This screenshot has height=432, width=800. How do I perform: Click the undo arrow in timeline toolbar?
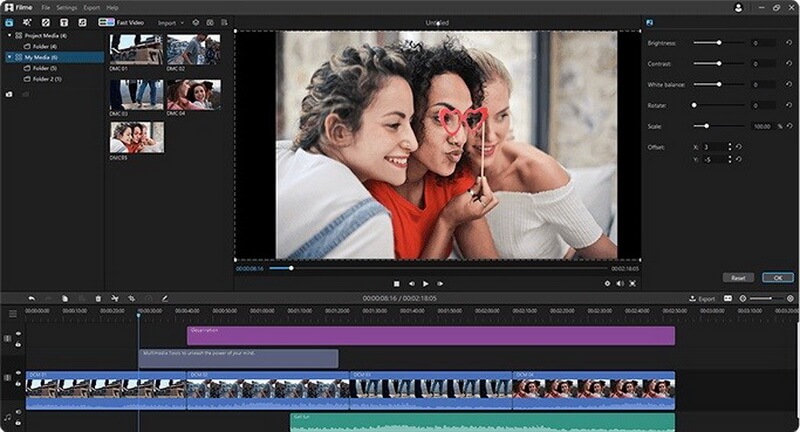coord(31,298)
